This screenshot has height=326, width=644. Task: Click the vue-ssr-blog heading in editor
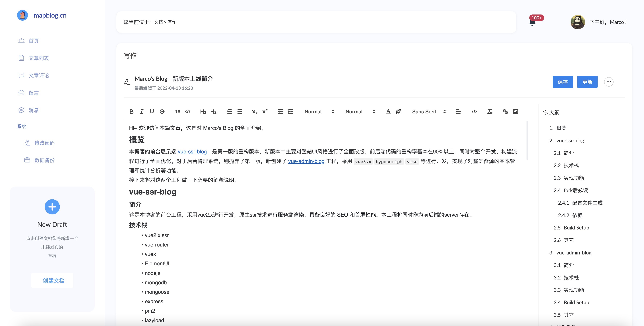click(152, 192)
